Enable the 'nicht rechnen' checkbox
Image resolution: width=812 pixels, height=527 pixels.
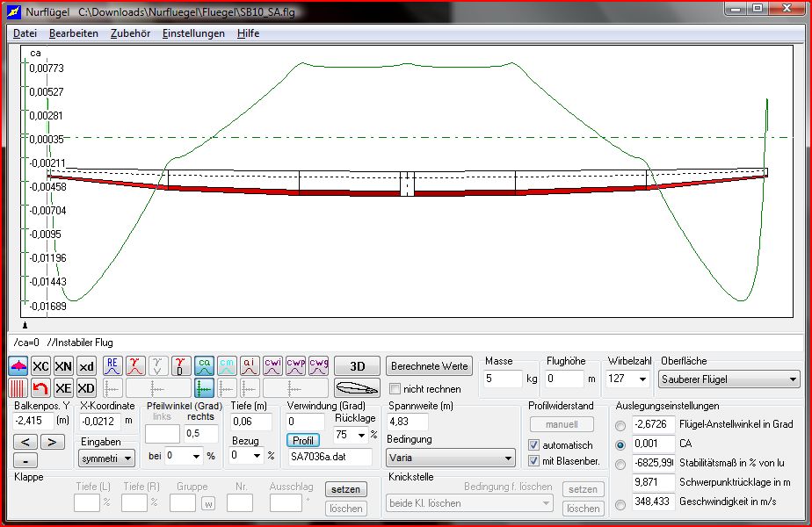[x=395, y=389]
